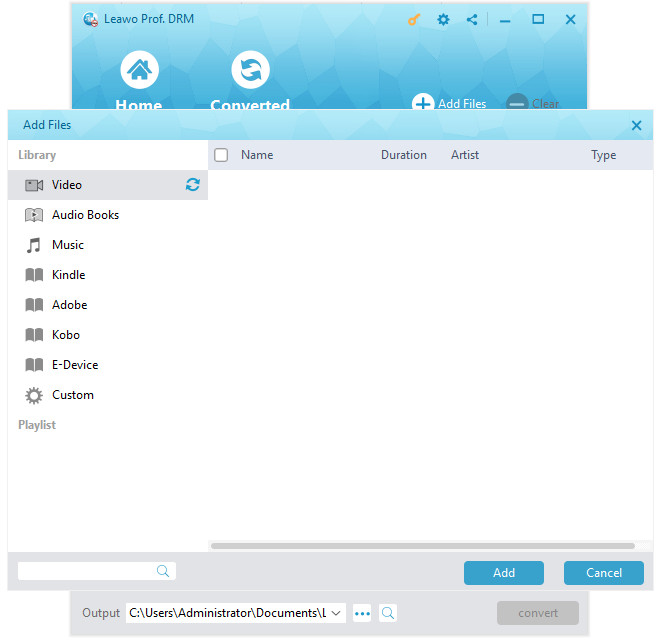This screenshot has height=640, width=664.
Task: Open the E-Device library category
Action: click(108, 365)
